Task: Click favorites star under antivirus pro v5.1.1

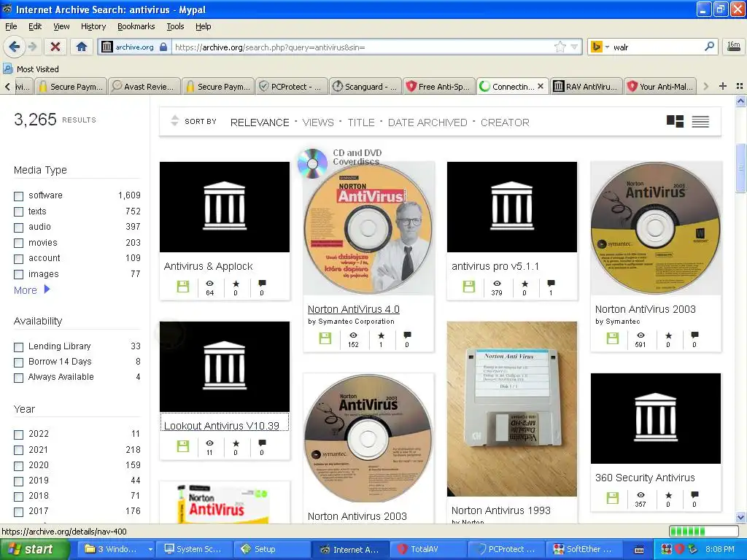Action: click(x=525, y=284)
